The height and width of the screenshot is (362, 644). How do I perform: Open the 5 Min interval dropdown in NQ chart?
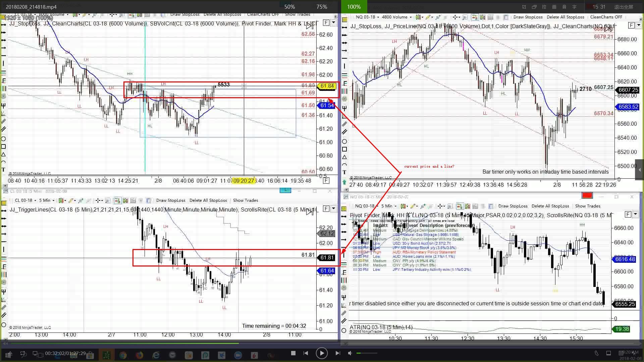(388, 206)
